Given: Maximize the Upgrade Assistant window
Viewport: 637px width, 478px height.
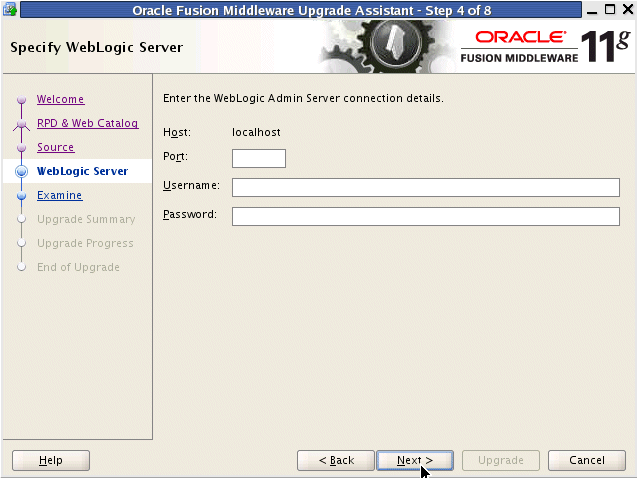Looking at the screenshot, I should [610, 9].
